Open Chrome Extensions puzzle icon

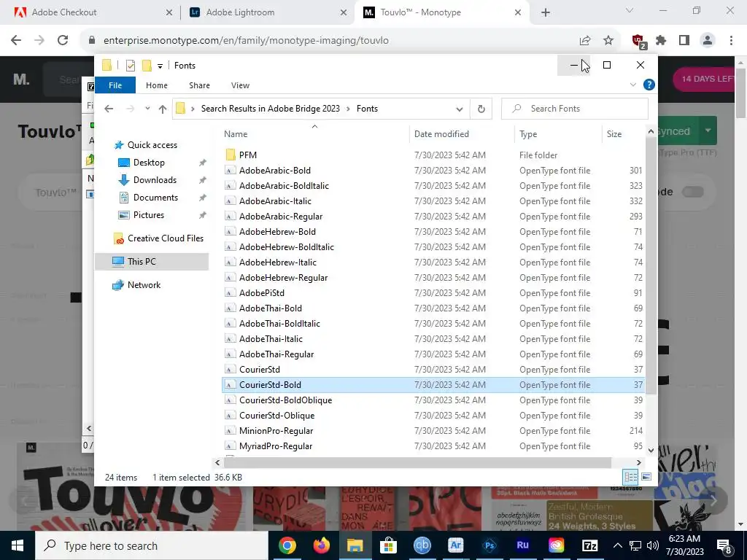point(661,41)
